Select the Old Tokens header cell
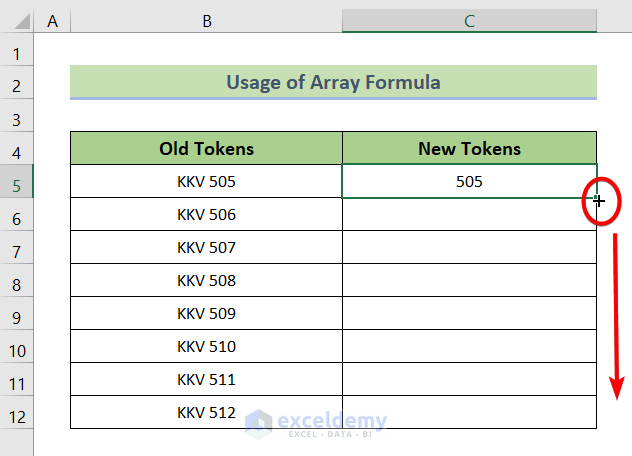Viewport: 632px width, 456px height. (206, 149)
